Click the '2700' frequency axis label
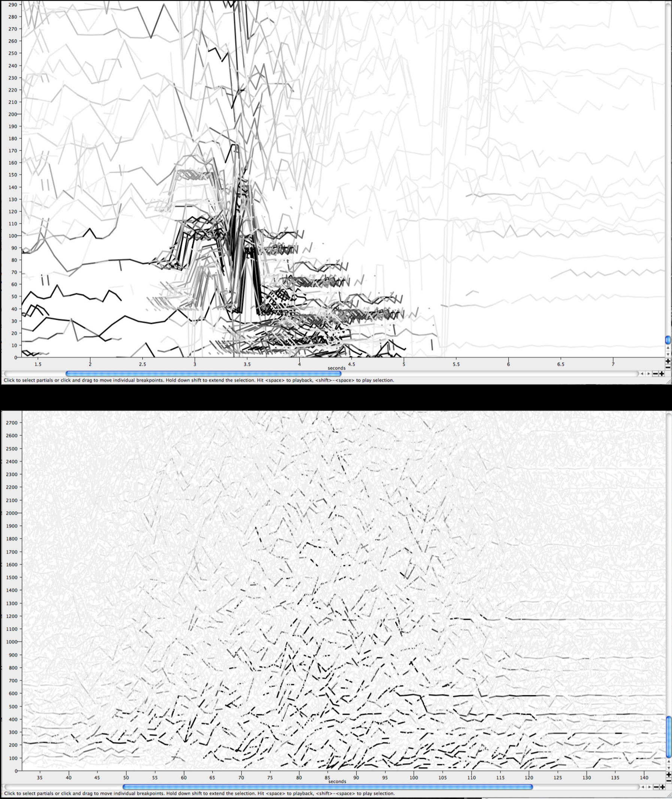 point(12,423)
